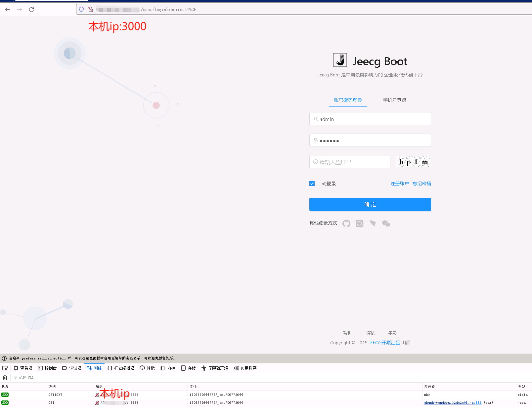Switch to 账号密码登录 tab
This screenshot has height=416, width=532.
click(x=348, y=100)
